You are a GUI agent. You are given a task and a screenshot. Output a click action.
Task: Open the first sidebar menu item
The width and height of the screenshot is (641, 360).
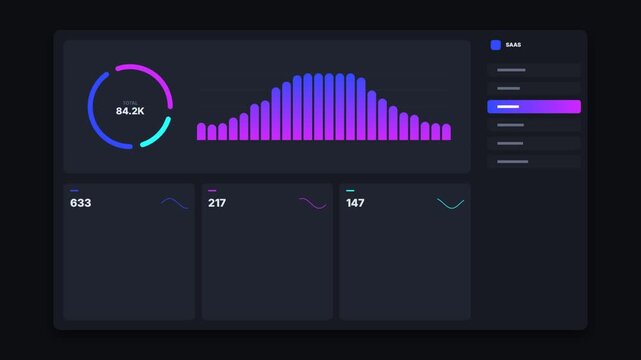tap(534, 70)
